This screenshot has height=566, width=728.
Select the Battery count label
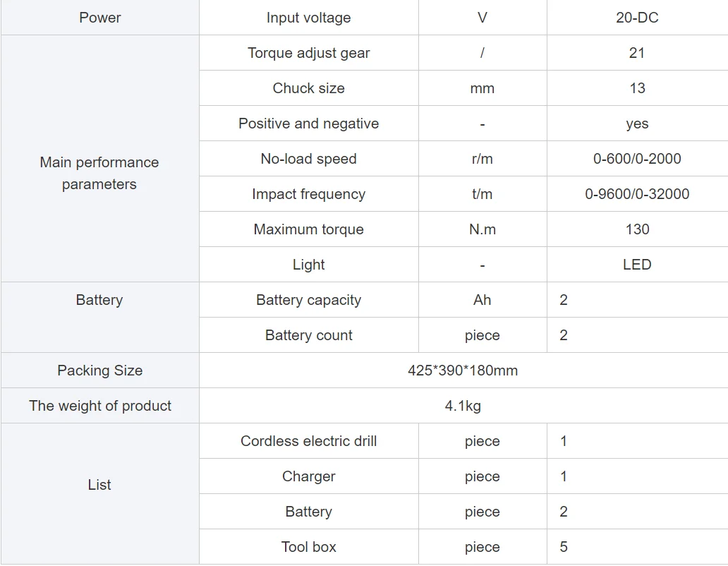coord(308,335)
